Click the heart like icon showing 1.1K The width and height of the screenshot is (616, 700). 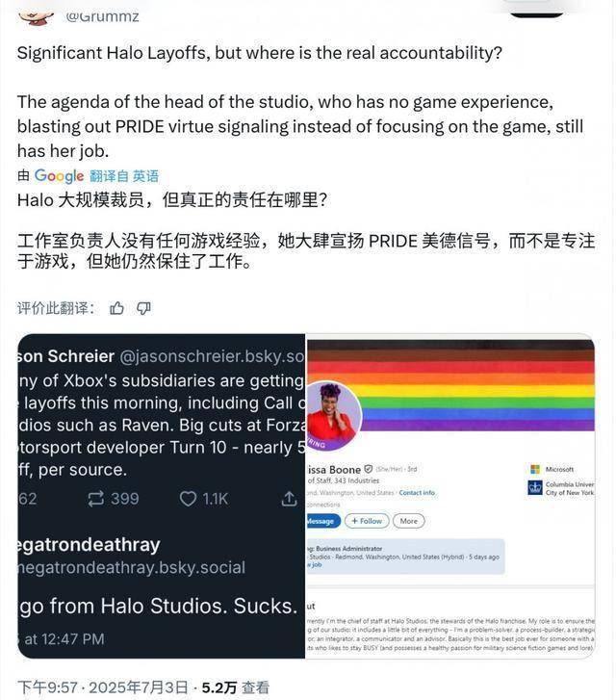(188, 499)
